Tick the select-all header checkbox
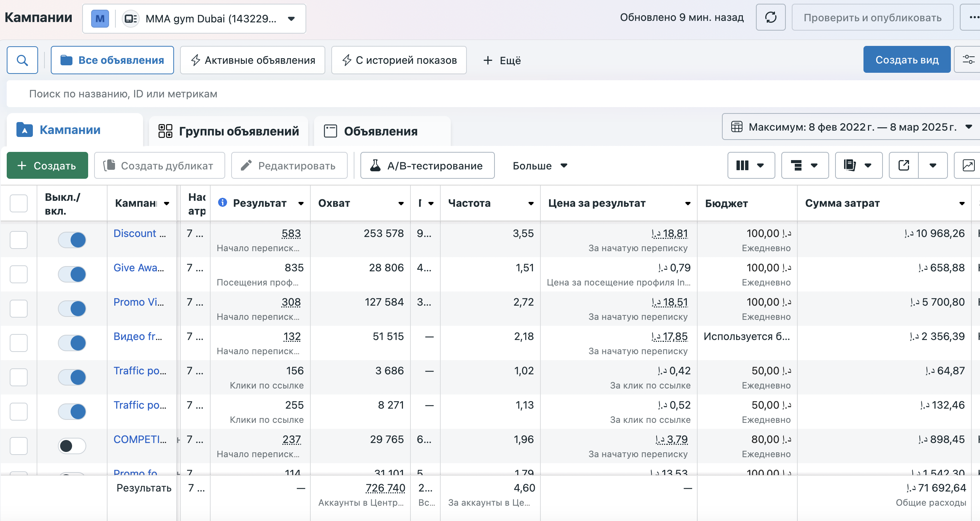980x521 pixels. pyautogui.click(x=19, y=203)
